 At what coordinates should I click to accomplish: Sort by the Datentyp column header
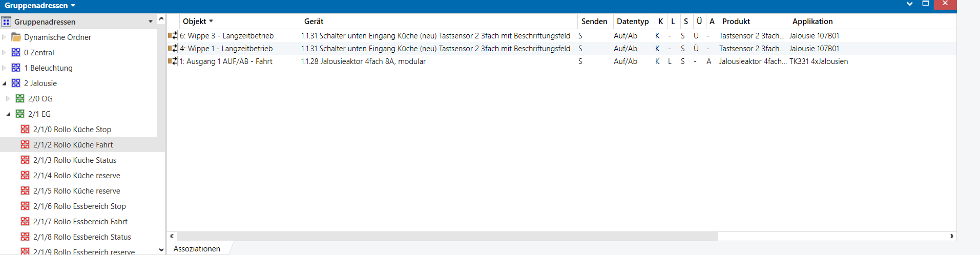(632, 22)
